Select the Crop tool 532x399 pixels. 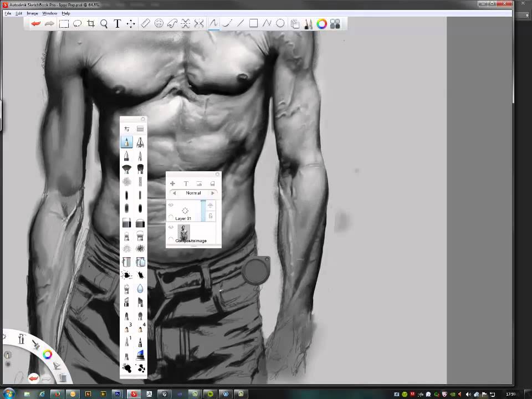point(91,23)
